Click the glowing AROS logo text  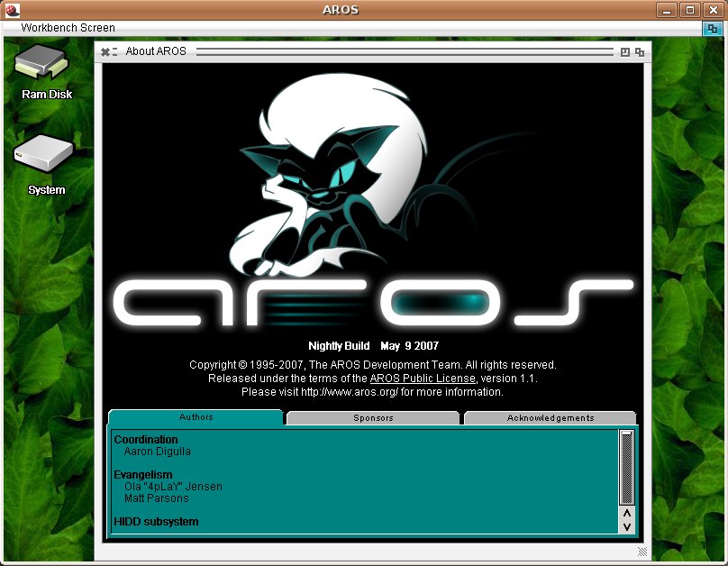tap(373, 303)
